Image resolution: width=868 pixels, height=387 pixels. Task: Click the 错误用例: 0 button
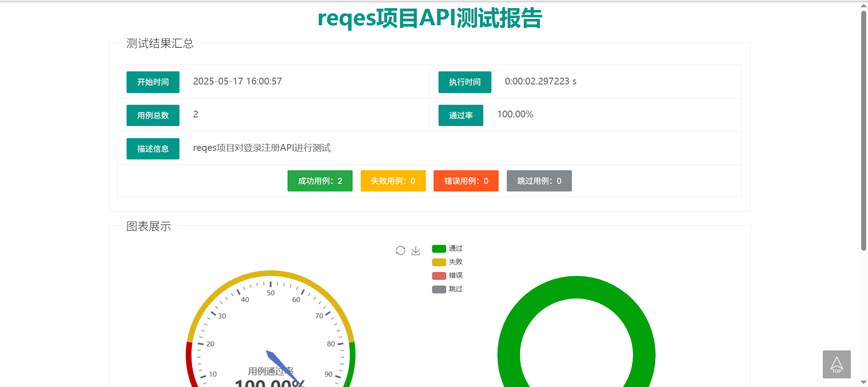(x=466, y=181)
